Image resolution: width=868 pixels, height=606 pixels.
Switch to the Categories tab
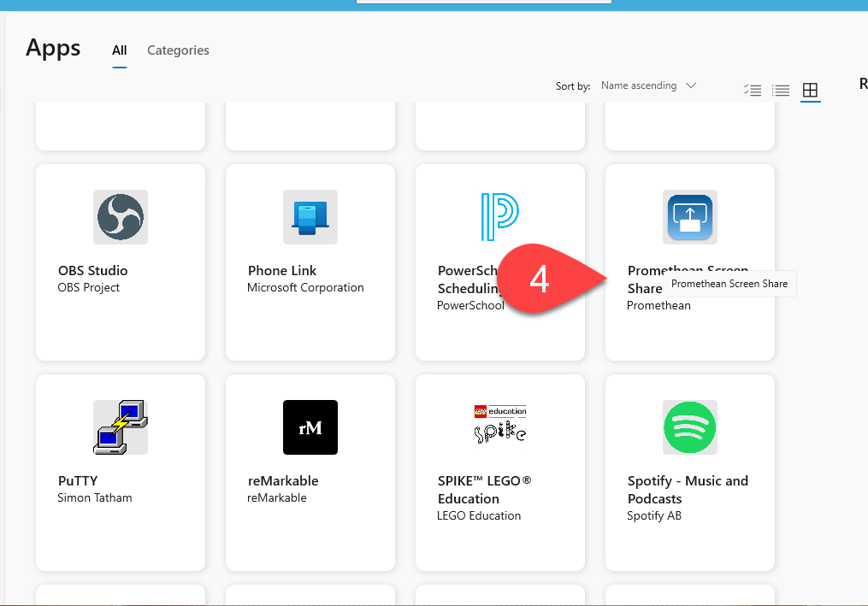point(178,50)
